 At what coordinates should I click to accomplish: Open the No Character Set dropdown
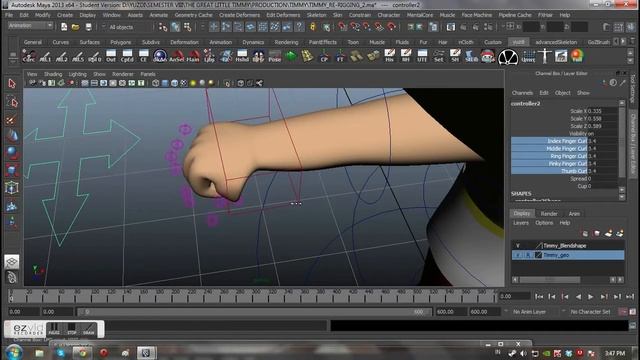point(590,312)
